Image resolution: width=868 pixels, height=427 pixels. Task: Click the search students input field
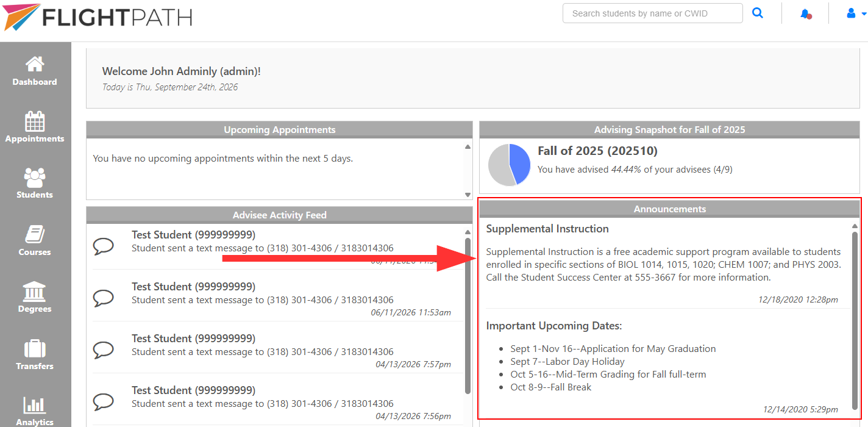click(652, 13)
